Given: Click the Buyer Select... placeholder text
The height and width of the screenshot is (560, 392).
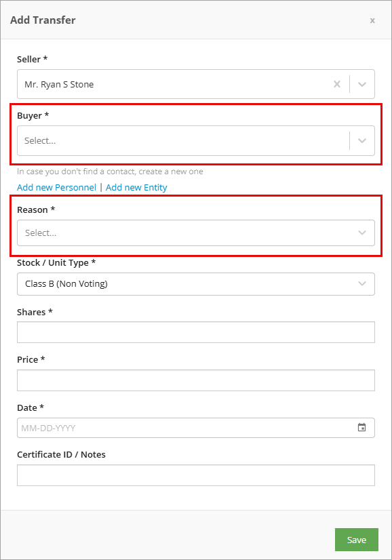Looking at the screenshot, I should (40, 141).
